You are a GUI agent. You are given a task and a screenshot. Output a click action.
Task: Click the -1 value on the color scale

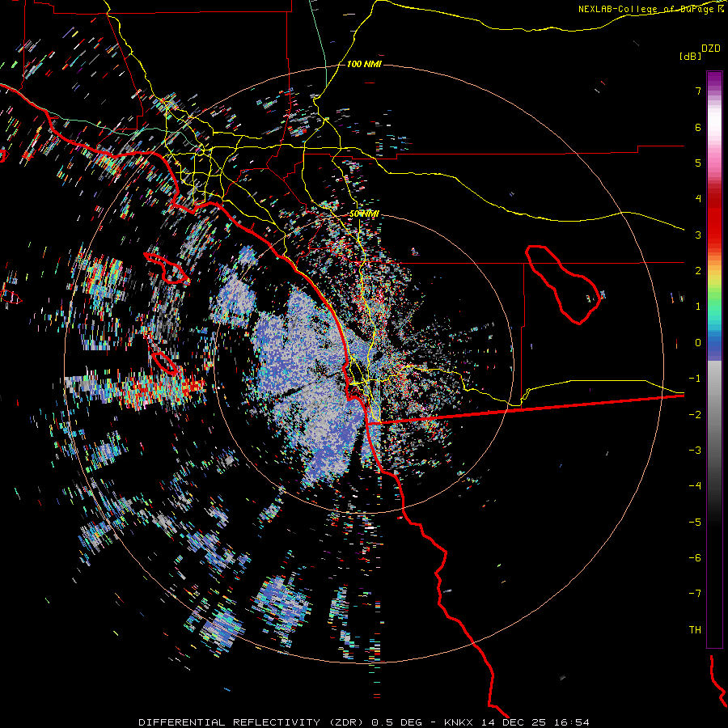[695, 379]
